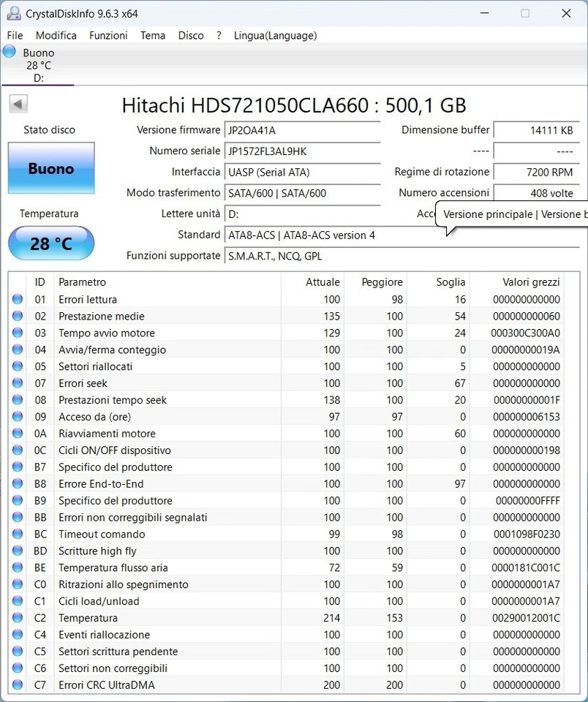
Task: Click the blue dot next to Temperatura attribute C2
Action: pyautogui.click(x=18, y=618)
